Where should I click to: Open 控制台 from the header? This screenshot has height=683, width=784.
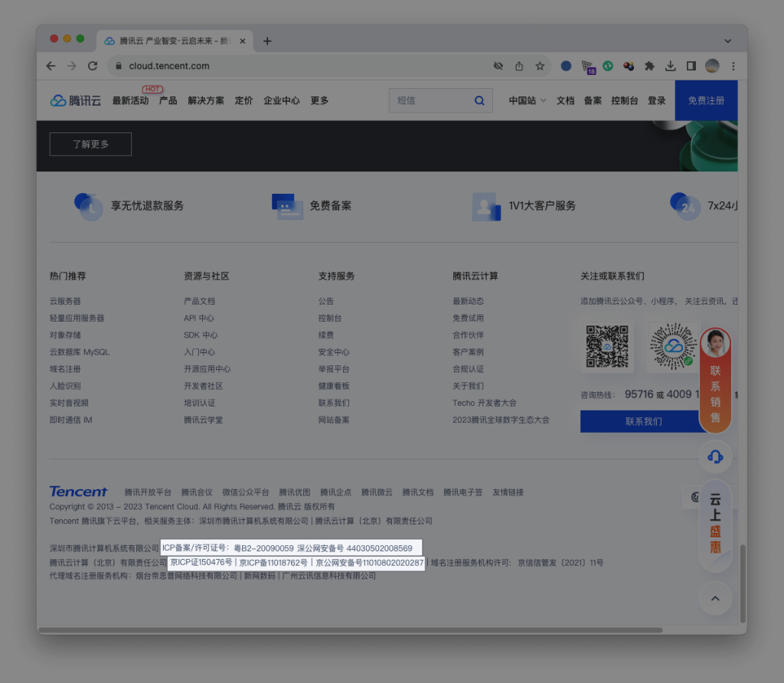pyautogui.click(x=625, y=100)
